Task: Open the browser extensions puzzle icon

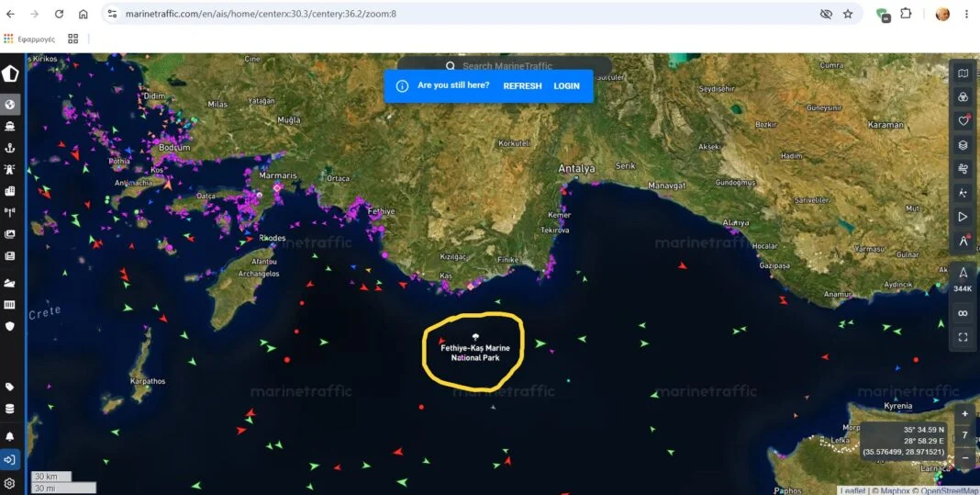Action: click(x=906, y=13)
